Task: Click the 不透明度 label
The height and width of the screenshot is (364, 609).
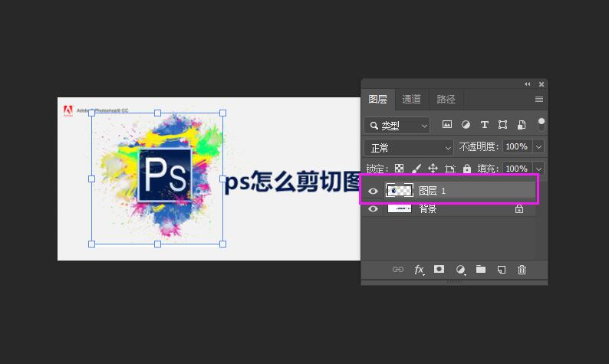Action: (478, 146)
